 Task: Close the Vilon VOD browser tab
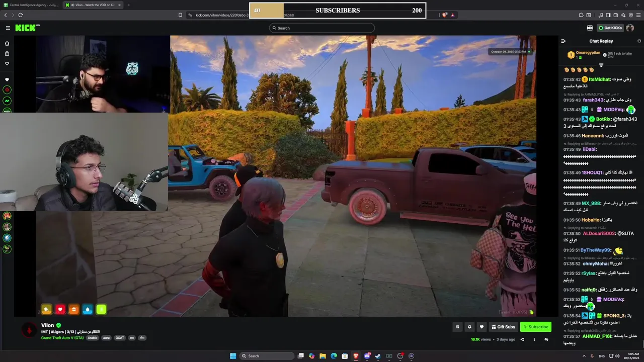(119, 5)
